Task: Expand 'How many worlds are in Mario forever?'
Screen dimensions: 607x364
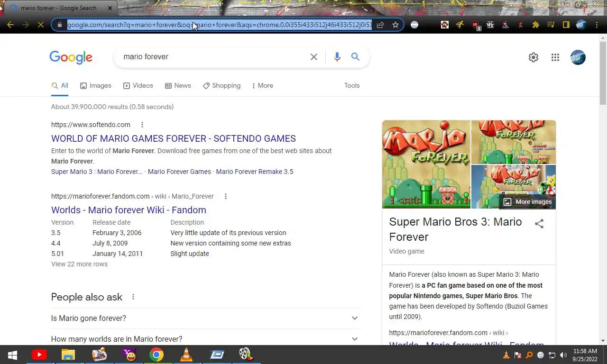Action: point(206,339)
